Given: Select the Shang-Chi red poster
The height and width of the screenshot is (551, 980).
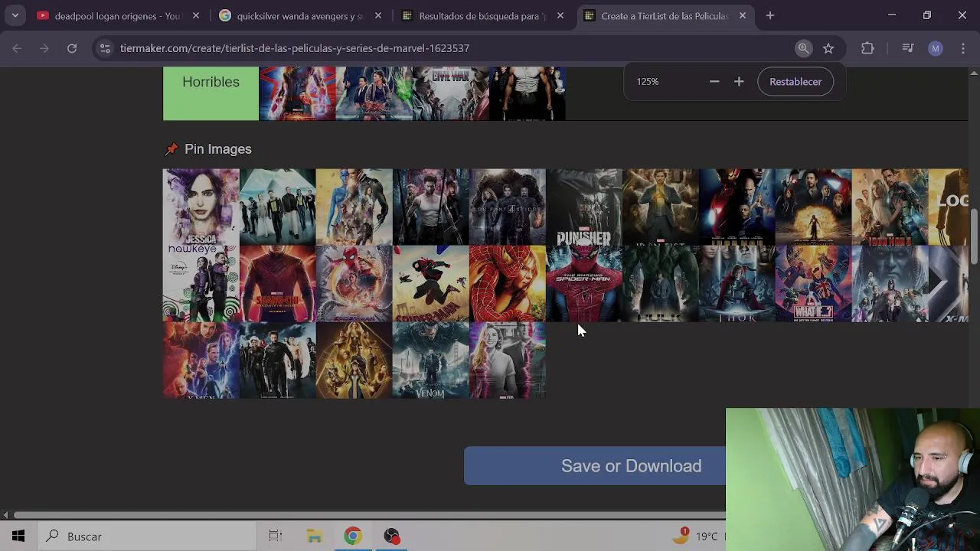Looking at the screenshot, I should (278, 283).
